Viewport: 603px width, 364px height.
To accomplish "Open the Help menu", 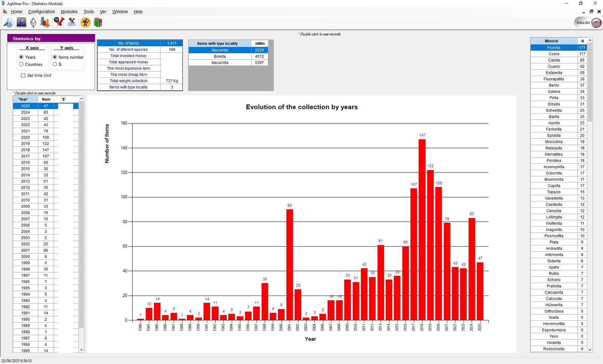I will tap(138, 12).
